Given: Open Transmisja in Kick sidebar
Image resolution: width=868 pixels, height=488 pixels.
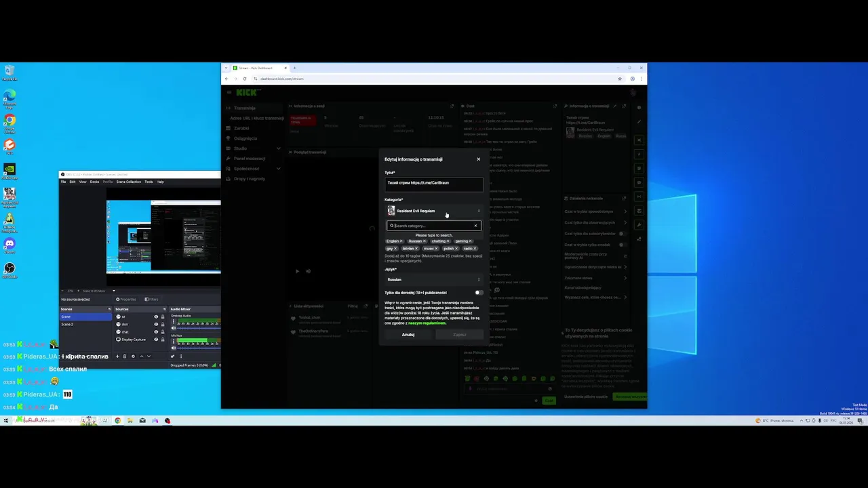Looking at the screenshot, I should tap(245, 108).
